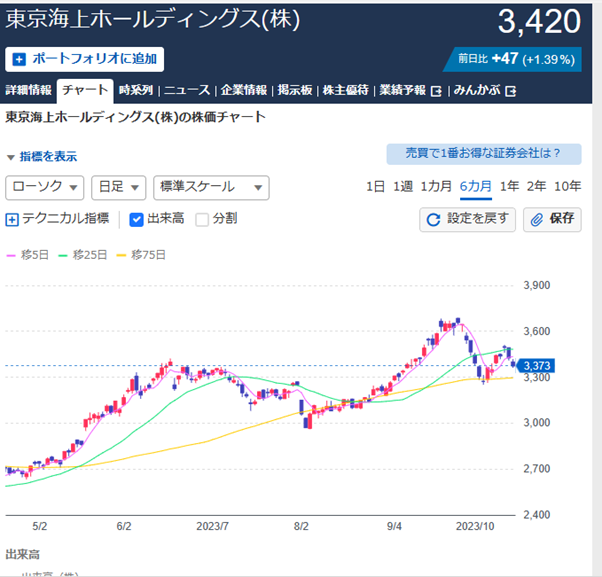The image size is (602, 577).
Task: Select the 1日 time range
Action: coord(375,187)
